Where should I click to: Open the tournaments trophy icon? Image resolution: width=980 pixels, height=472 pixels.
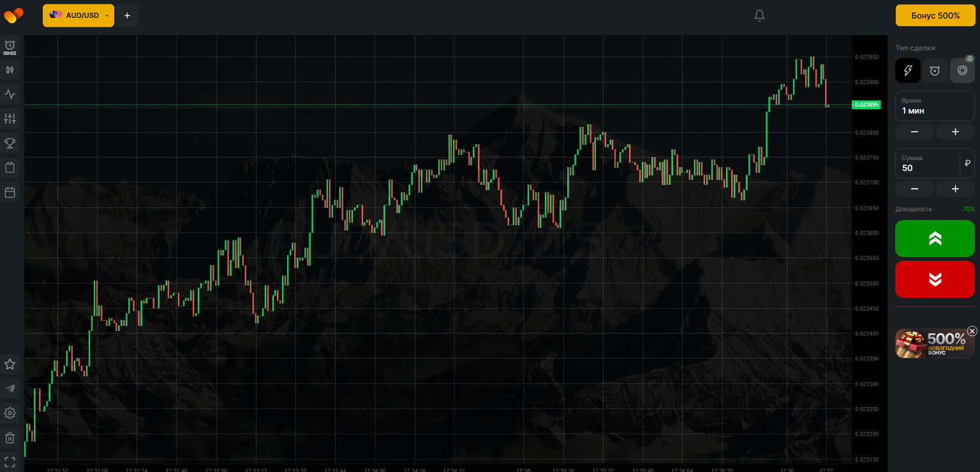(x=10, y=143)
